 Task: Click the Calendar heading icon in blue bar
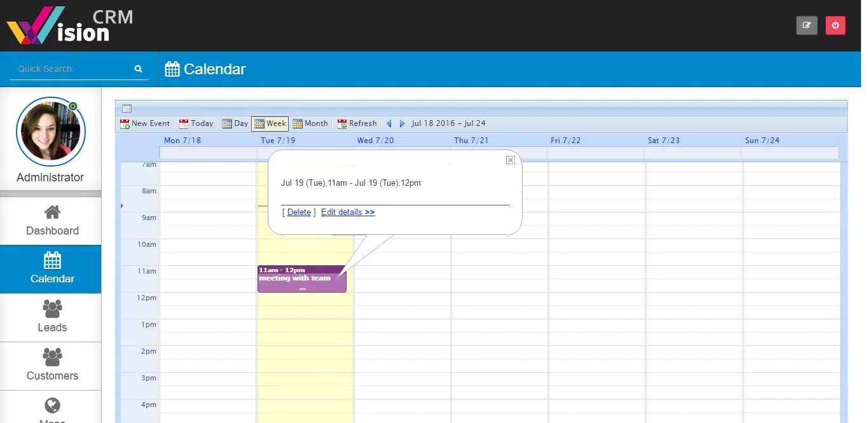point(172,69)
